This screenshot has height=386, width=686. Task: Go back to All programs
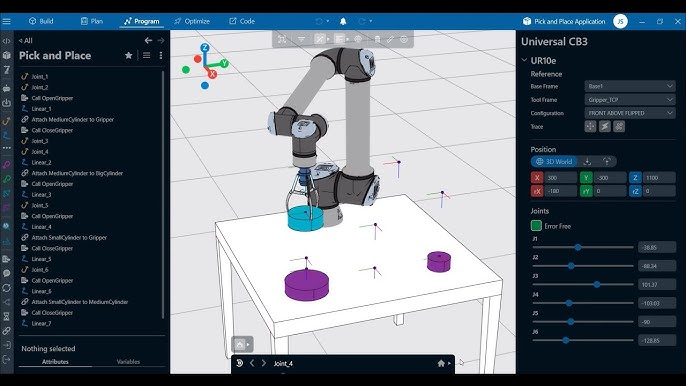26,41
